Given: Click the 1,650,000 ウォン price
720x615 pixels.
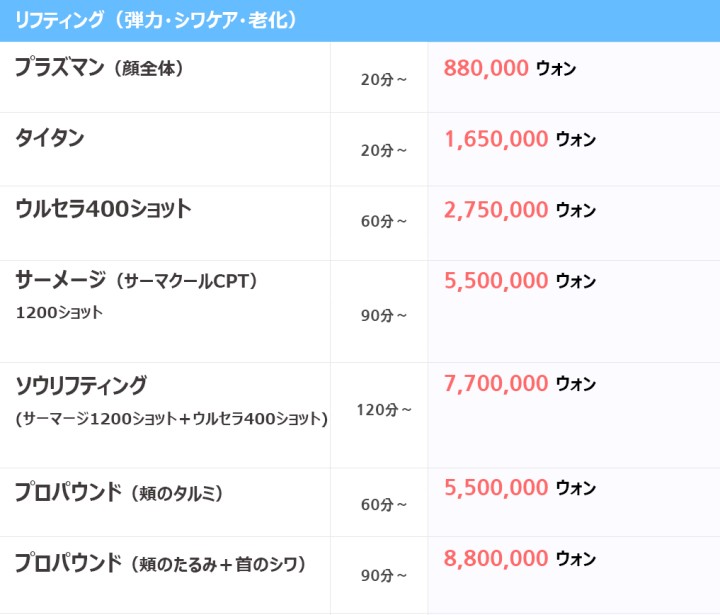Looking at the screenshot, I should point(520,139).
